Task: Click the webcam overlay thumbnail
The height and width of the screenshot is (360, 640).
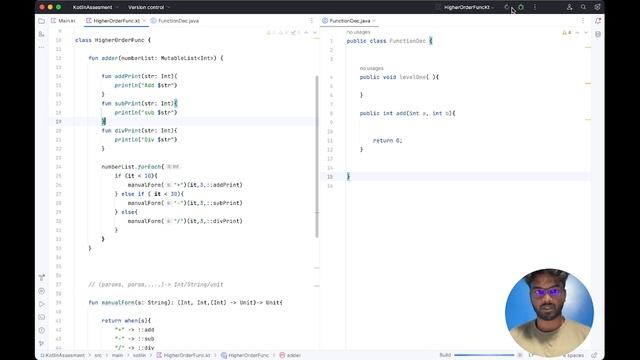Action: 549,312
